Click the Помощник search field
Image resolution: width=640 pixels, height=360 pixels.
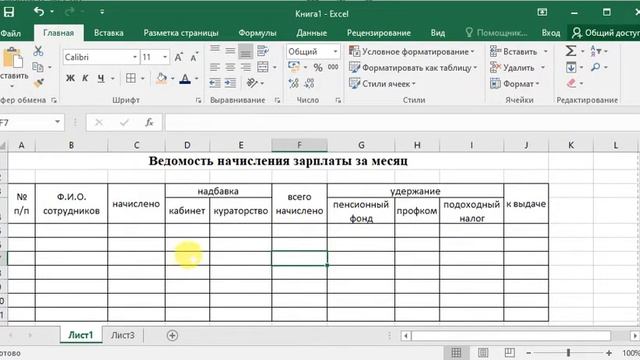496,33
